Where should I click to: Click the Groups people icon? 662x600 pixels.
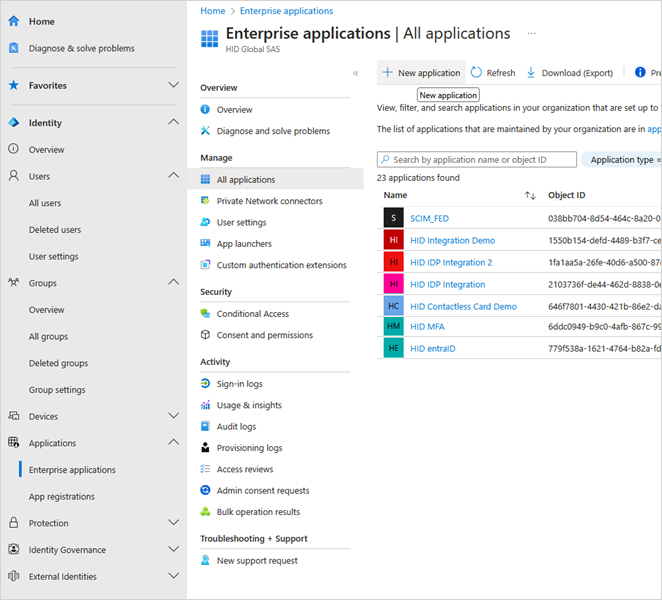click(x=14, y=282)
